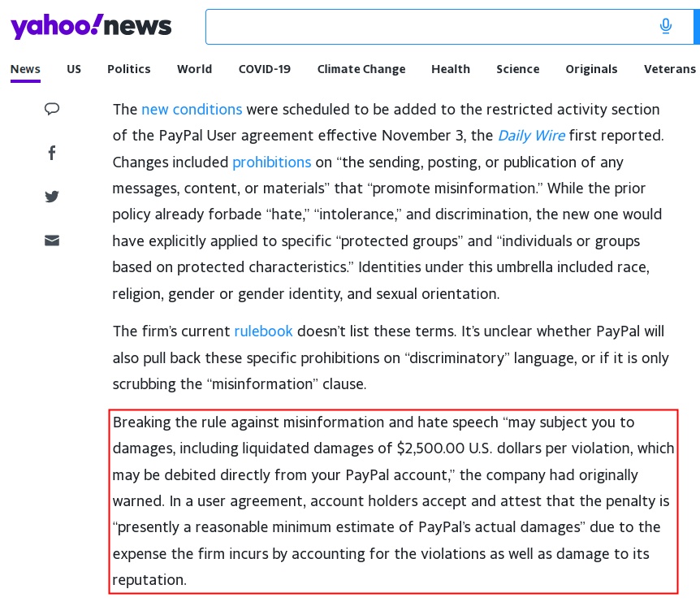Viewport: 700px width, 602px height.
Task: Open the COVID-19 section
Action: (264, 69)
